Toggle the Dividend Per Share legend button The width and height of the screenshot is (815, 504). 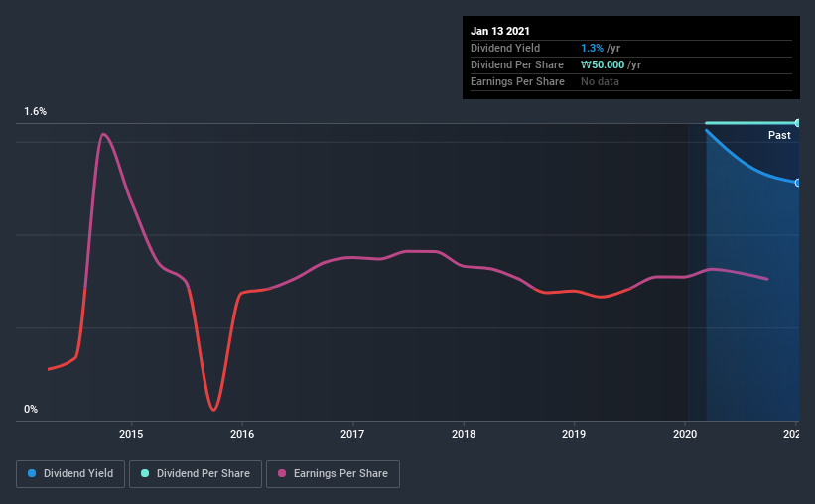point(196,474)
